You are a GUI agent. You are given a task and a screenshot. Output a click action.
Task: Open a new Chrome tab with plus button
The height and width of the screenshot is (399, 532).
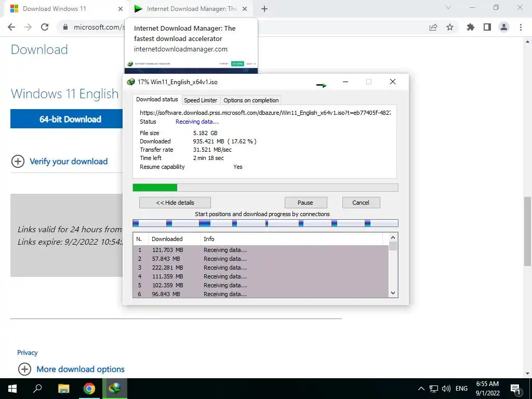(x=264, y=9)
